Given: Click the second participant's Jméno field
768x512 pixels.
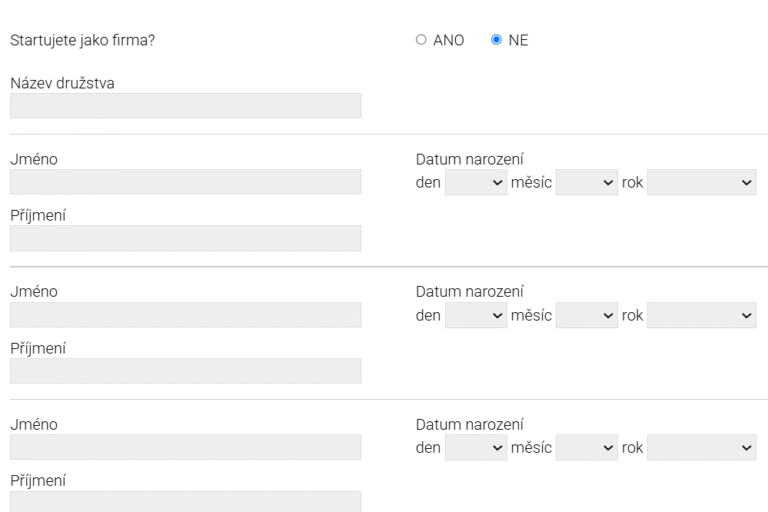Looking at the screenshot, I should tap(185, 315).
